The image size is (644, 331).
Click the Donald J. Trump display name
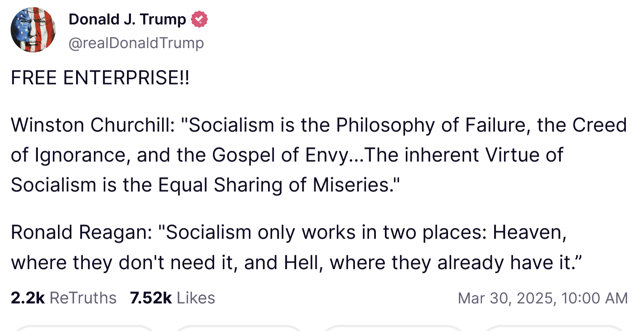pyautogui.click(x=127, y=19)
